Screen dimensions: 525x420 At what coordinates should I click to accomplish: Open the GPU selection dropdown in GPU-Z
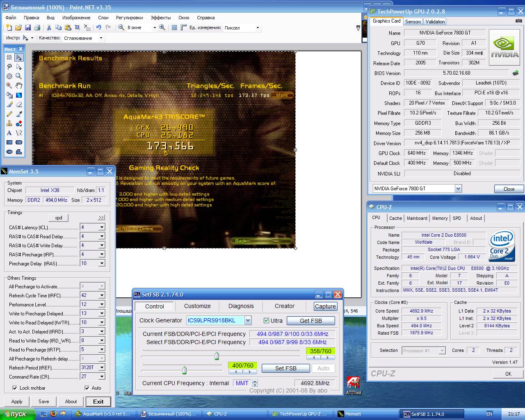[458, 189]
